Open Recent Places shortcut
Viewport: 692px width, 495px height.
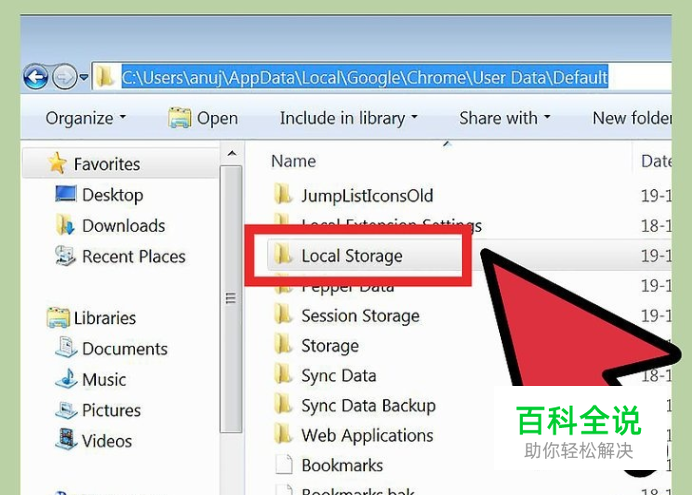[x=120, y=256]
